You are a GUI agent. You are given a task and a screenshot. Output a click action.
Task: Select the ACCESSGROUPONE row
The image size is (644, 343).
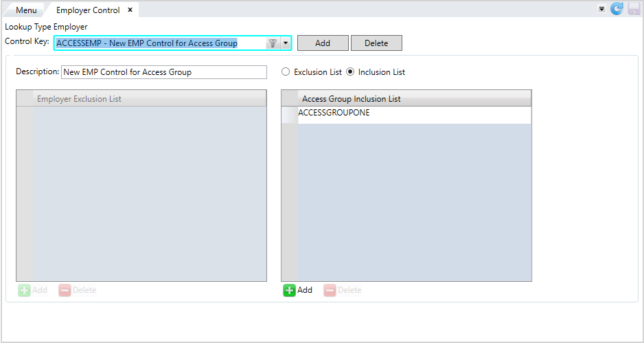click(x=412, y=113)
